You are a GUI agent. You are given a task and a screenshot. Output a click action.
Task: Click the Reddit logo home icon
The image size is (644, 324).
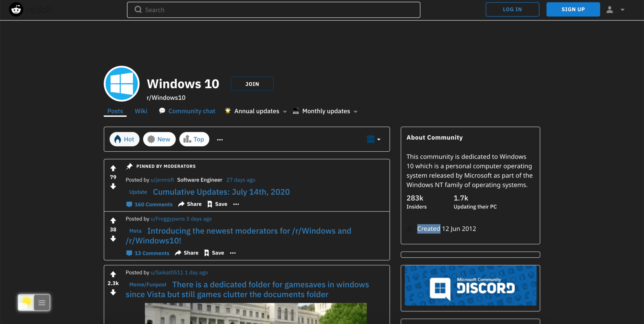tap(16, 10)
